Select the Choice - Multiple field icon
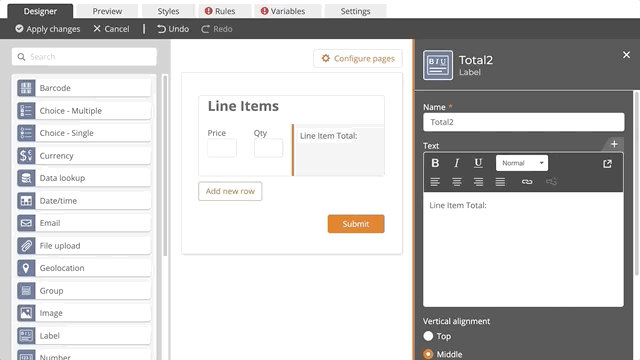The width and height of the screenshot is (640, 360). (26, 111)
